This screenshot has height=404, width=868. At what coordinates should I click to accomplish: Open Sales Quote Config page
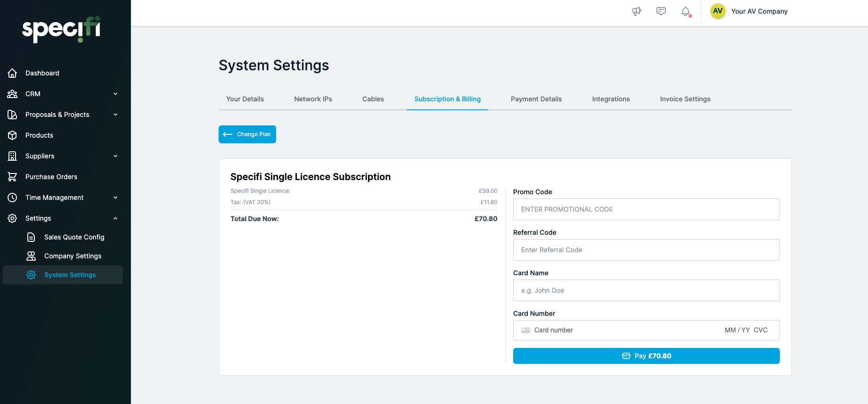point(74,237)
